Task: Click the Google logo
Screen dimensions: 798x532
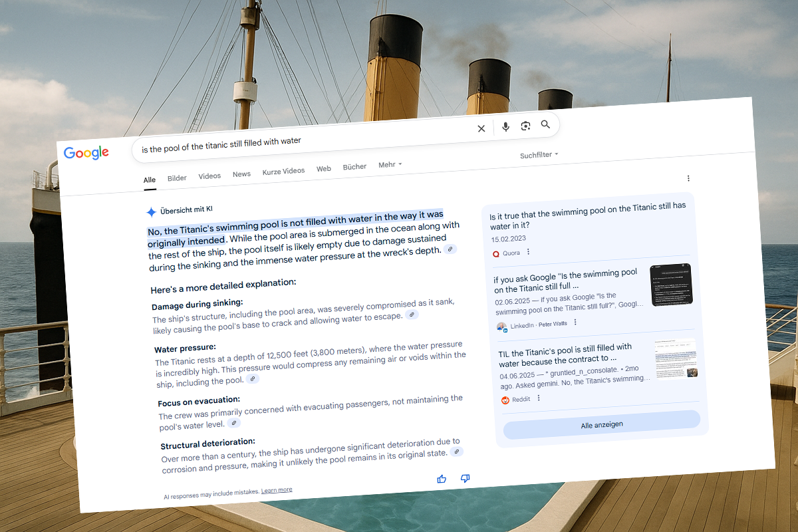Action: click(86, 153)
